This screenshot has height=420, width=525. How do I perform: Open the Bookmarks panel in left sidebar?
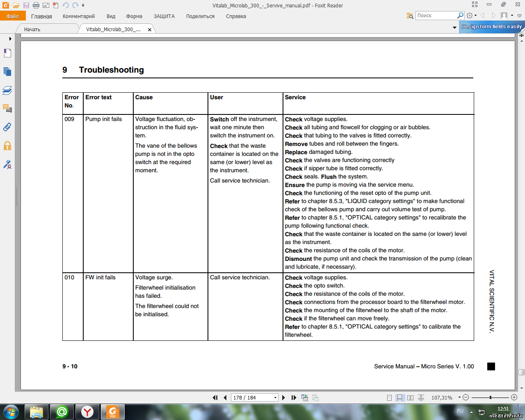7,53
